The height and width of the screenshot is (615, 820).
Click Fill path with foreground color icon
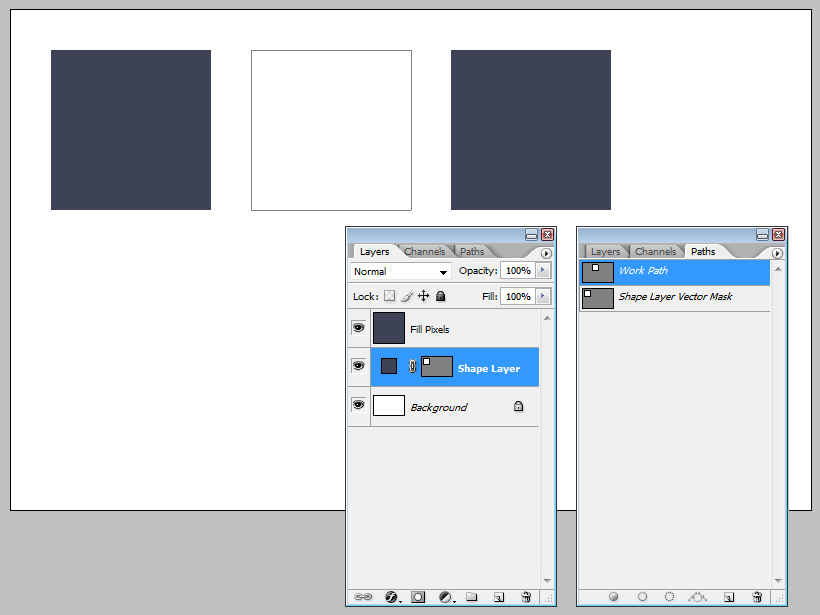[613, 597]
